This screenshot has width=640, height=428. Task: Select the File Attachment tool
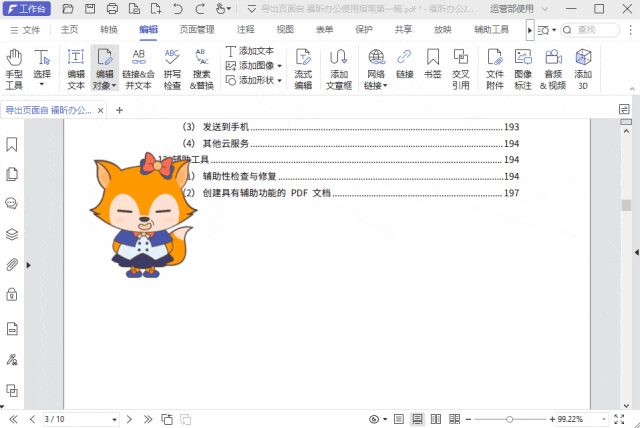(x=495, y=69)
